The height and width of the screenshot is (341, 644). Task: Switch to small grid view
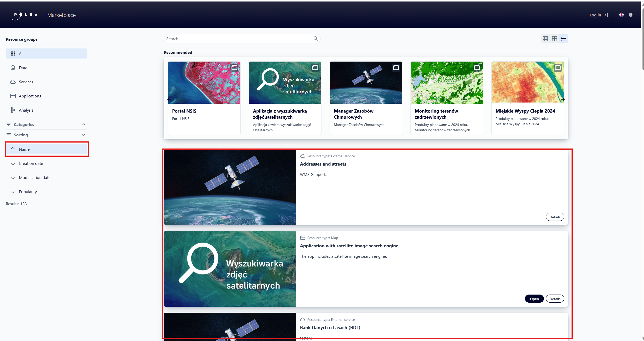545,39
